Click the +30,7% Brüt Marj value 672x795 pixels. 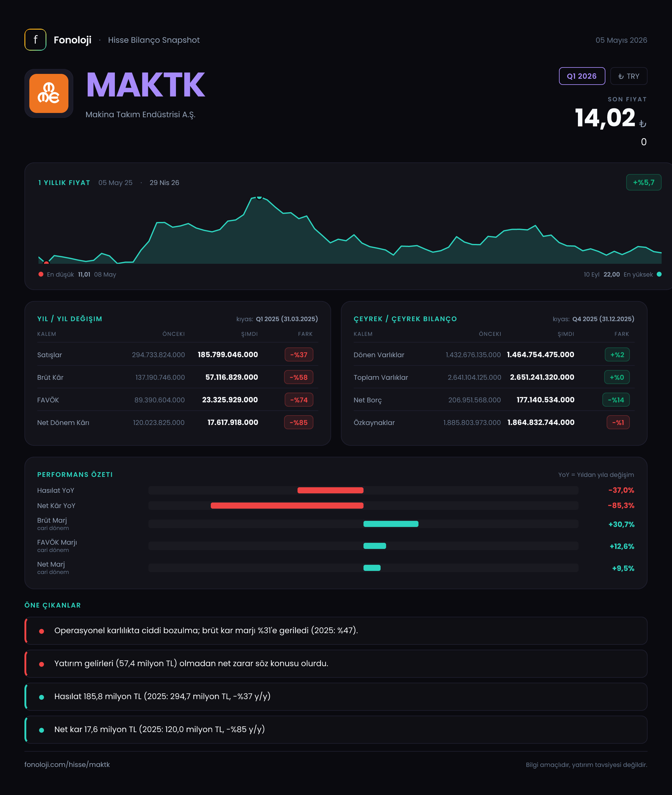tap(621, 524)
